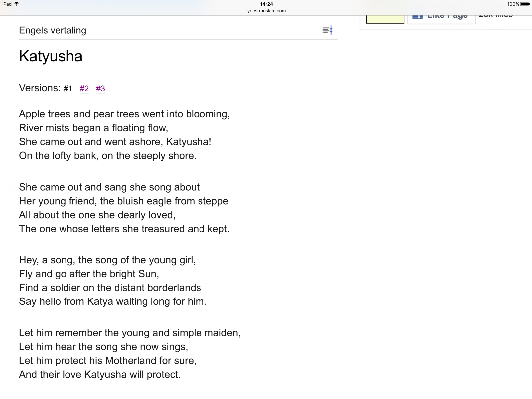This screenshot has width=532, height=399.
Task: Open translation version #3
Action: [100, 89]
